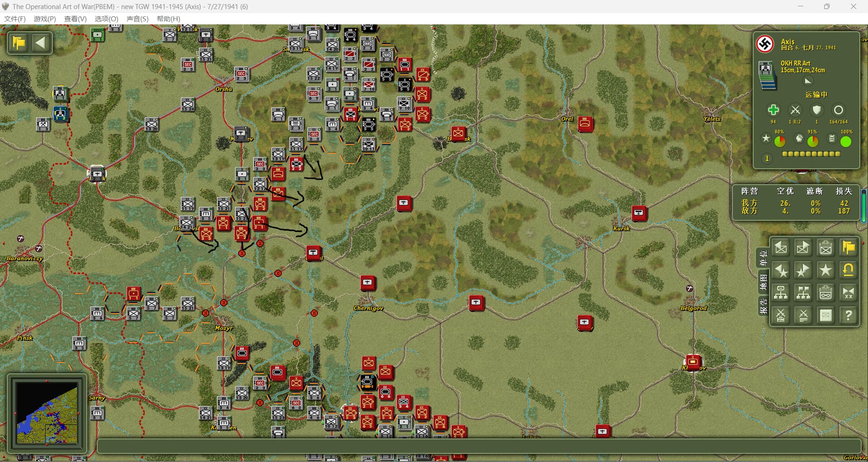Click the minimap overview in bottom-left

click(x=47, y=413)
